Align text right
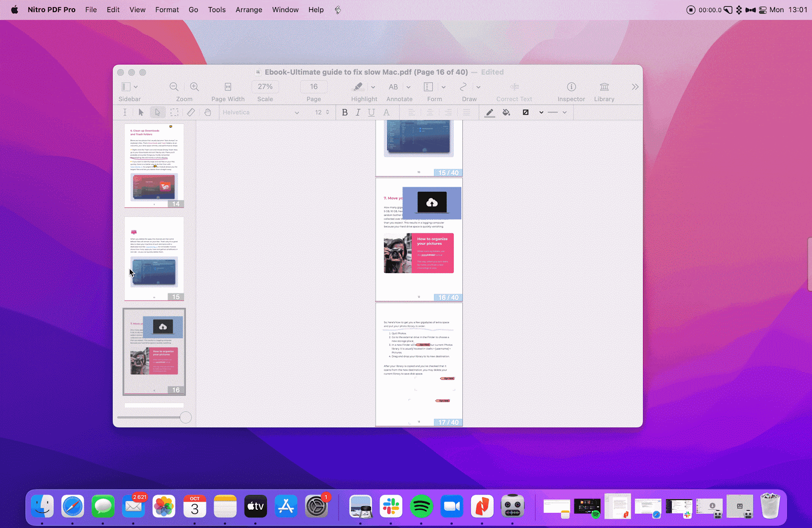 click(x=448, y=112)
